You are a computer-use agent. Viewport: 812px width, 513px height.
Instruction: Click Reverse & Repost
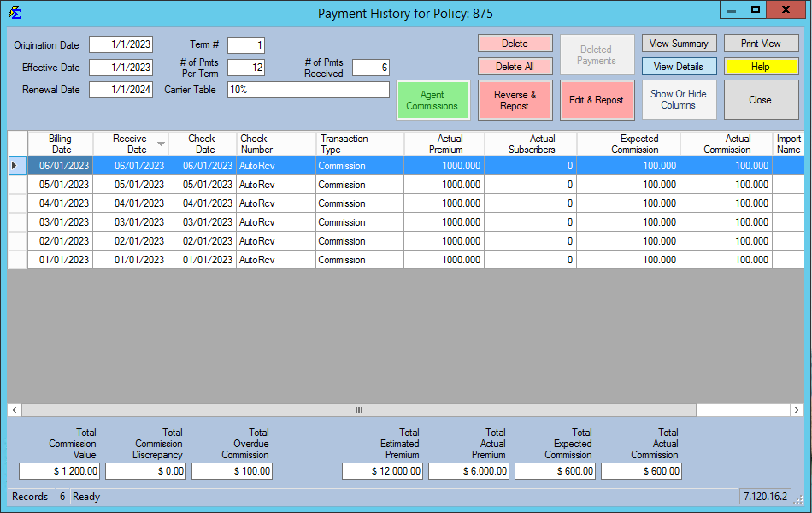tap(516, 99)
